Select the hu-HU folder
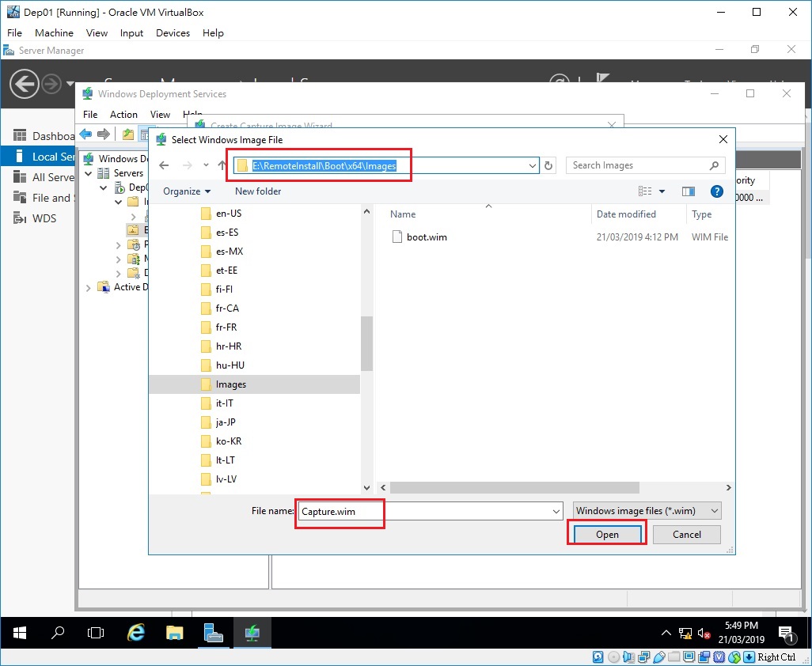Screen dimensions: 812x666 (230, 365)
